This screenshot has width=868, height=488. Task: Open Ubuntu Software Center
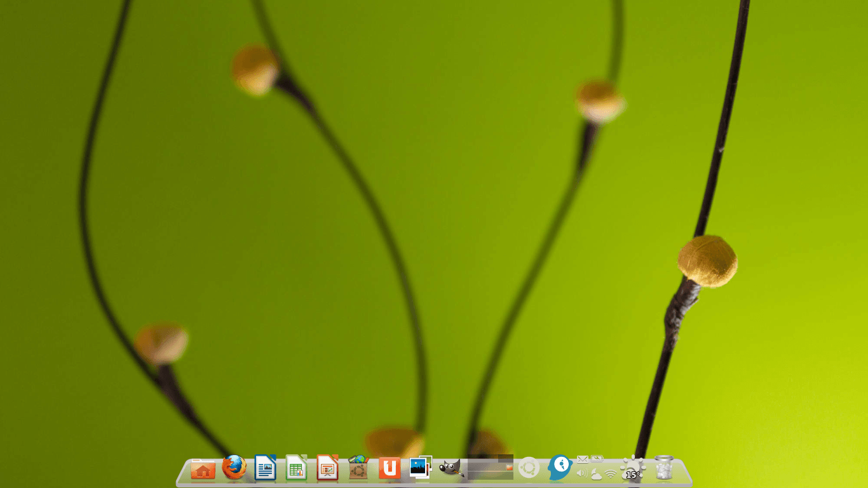(358, 468)
